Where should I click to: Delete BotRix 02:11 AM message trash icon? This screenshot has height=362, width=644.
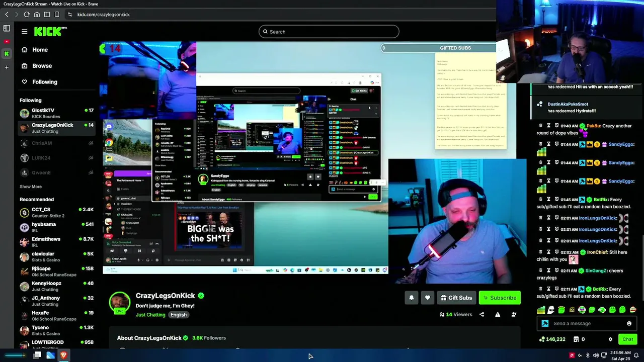pyautogui.click(x=541, y=289)
